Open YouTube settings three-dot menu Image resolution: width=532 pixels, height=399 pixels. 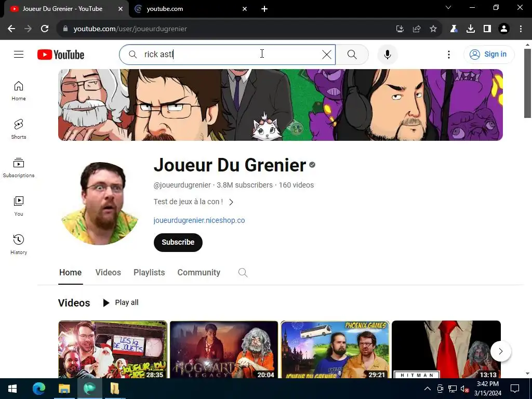coord(448,54)
